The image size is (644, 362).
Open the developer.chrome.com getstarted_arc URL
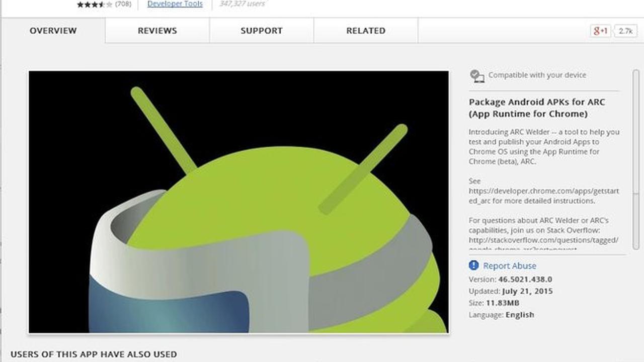(544, 196)
